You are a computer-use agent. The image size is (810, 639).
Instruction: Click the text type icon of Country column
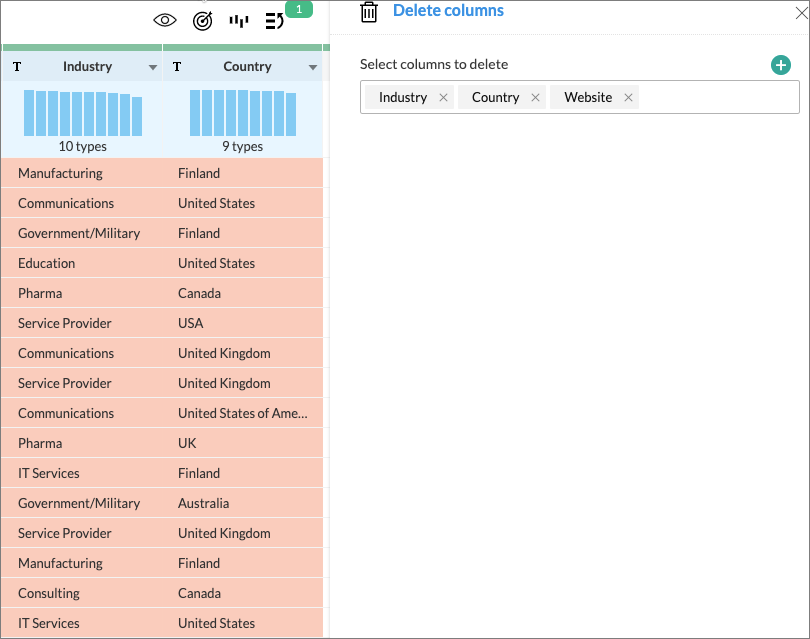177,67
